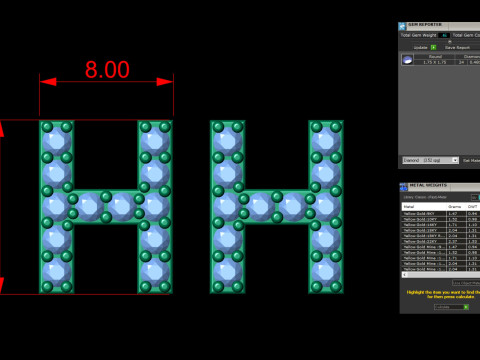
Task: Click the Metal Weights panel icon
Action: pos(404,187)
